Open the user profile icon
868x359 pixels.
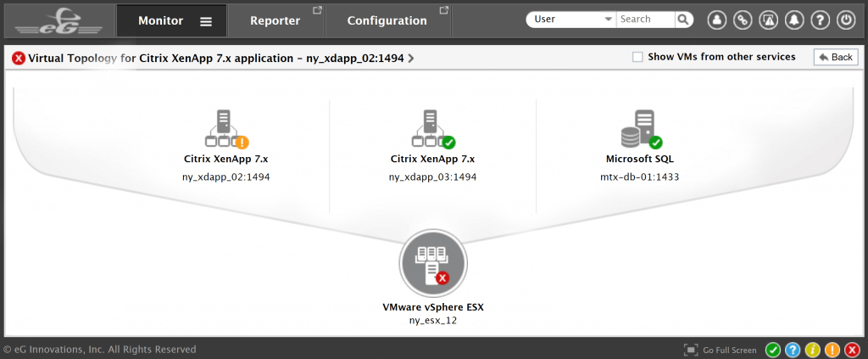[717, 20]
